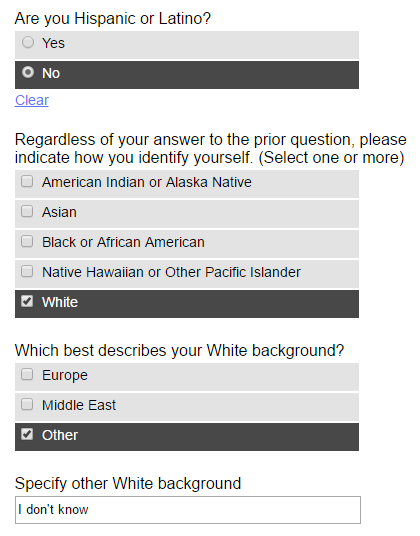
Task: Check Black or African American checkbox
Action: click(x=27, y=241)
